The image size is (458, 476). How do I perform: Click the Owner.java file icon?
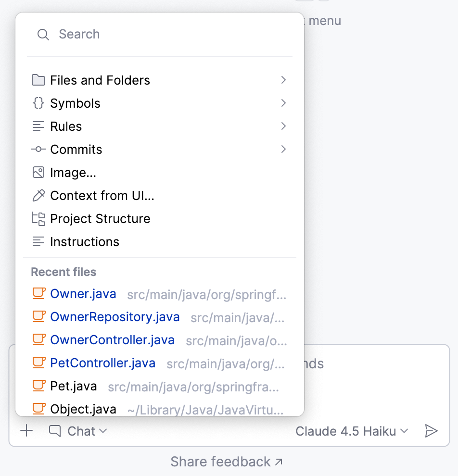[x=38, y=294]
